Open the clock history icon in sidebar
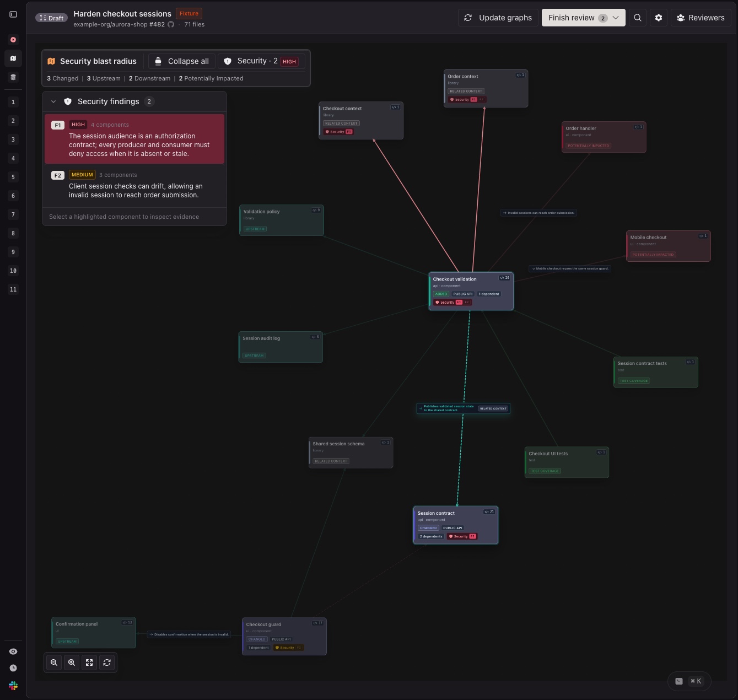Screen dimensions: 738x700 13,668
